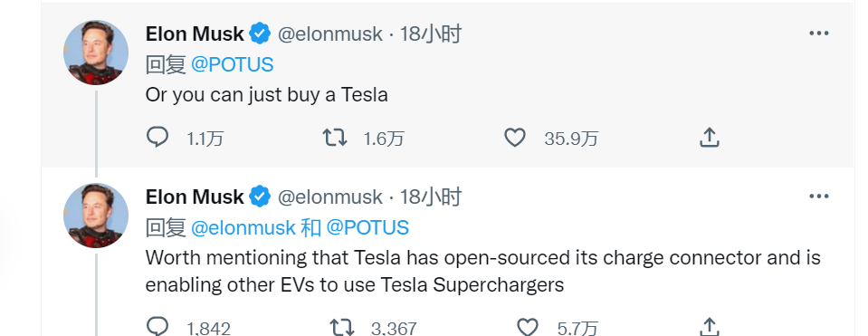868x336 pixels.
Task: Open more options on first tweet
Action: 819,34
